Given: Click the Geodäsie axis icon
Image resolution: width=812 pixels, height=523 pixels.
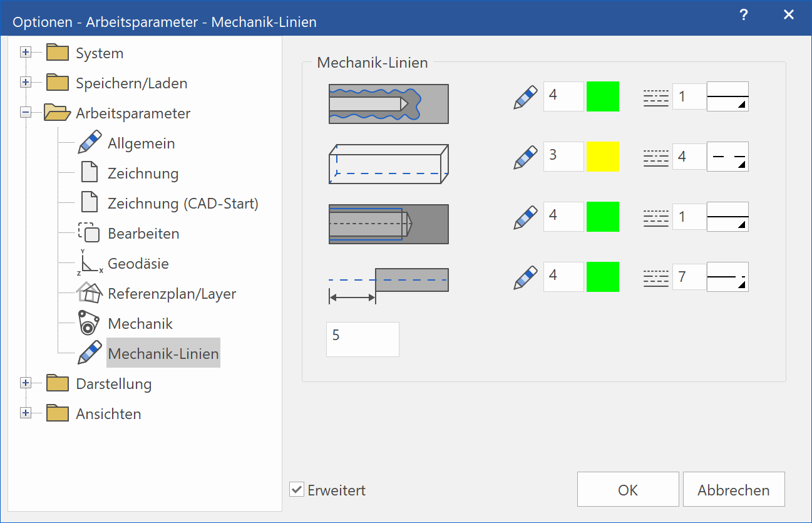Looking at the screenshot, I should [x=90, y=263].
